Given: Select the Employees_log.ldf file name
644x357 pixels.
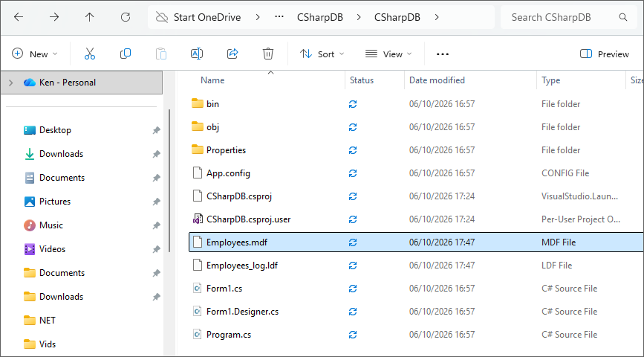Looking at the screenshot, I should coord(242,266).
